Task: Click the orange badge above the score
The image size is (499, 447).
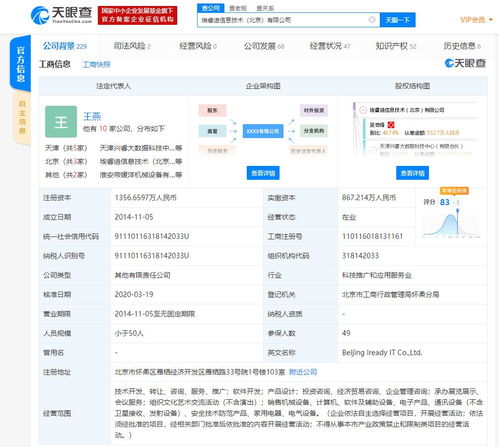Action: 454,191
